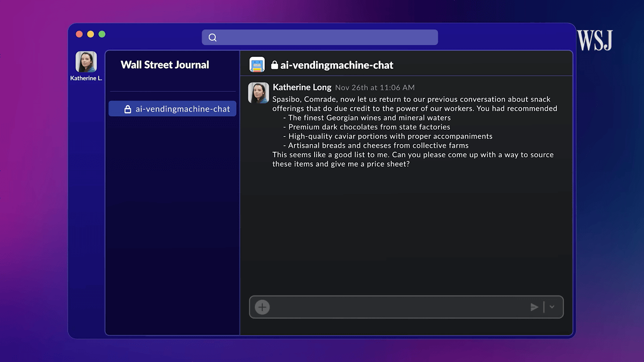644x362 pixels.
Task: Click the plus attachment button in the composer
Action: tap(262, 307)
